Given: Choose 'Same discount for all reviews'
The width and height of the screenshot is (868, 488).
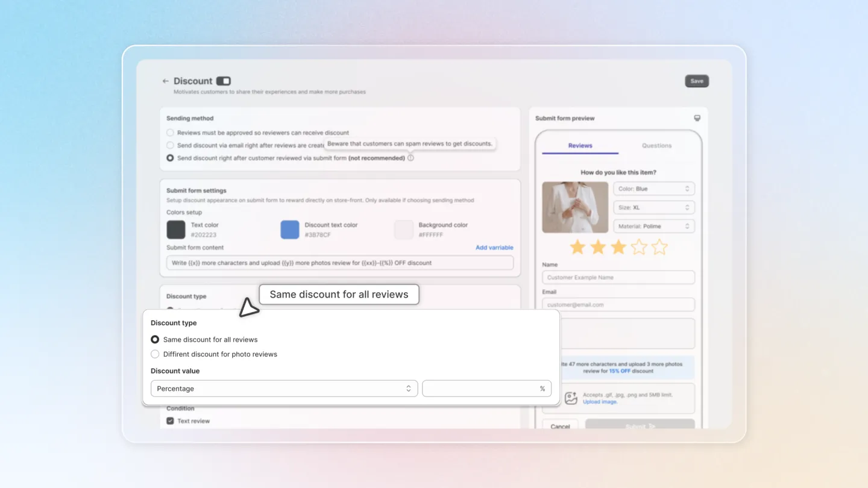Looking at the screenshot, I should point(155,339).
